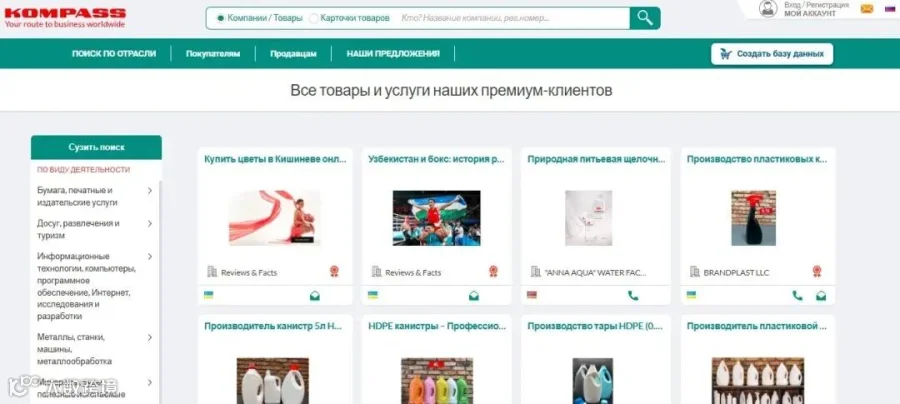The width and height of the screenshot is (900, 404).
Task: Open Покупателям menu
Action: 213,54
